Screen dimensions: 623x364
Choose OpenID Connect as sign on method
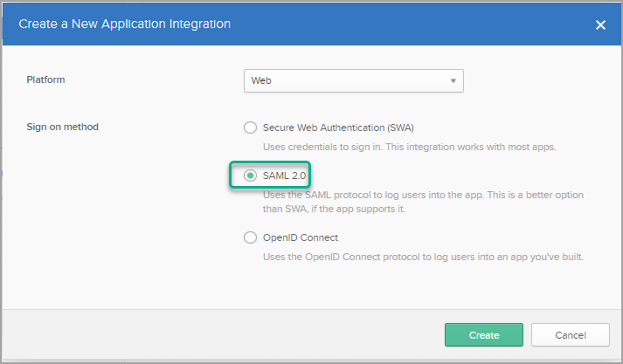click(x=250, y=237)
